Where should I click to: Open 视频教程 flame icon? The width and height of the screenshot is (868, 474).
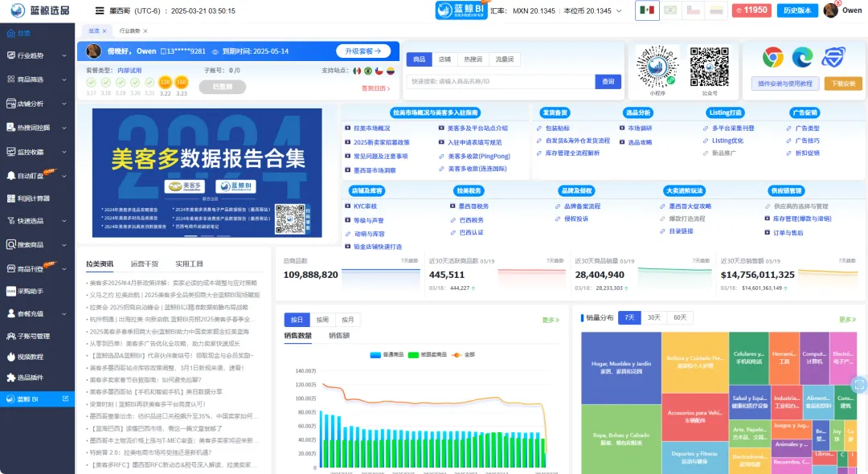click(x=10, y=357)
